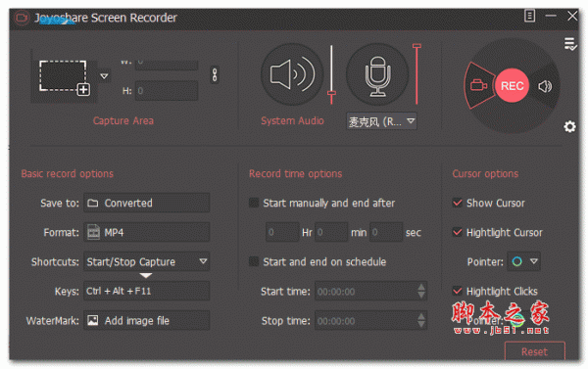Image resolution: width=588 pixels, height=369 pixels.
Task: Click the Capture Area label
Action: pos(123,120)
